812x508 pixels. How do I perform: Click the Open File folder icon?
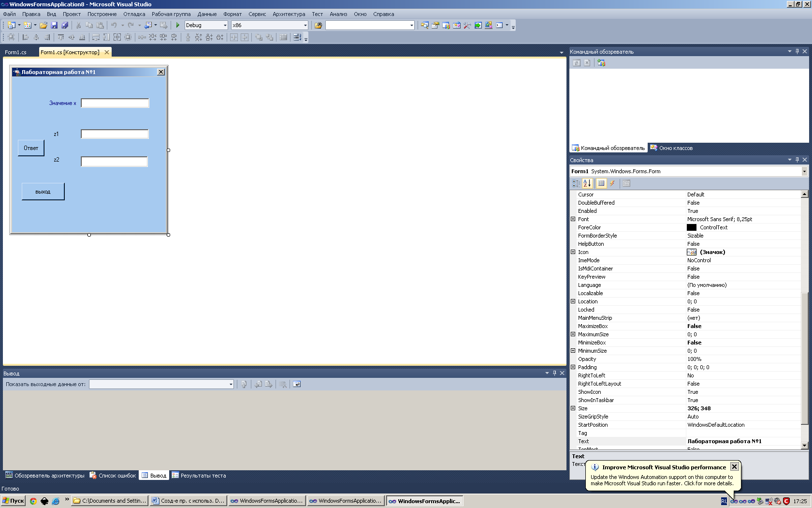43,25
